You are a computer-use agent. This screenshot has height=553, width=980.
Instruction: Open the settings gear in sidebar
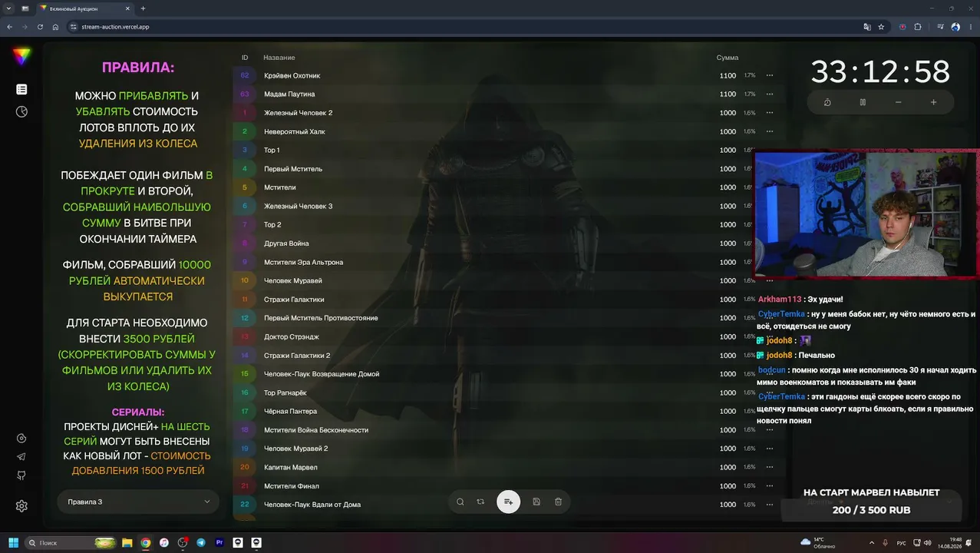pos(21,506)
